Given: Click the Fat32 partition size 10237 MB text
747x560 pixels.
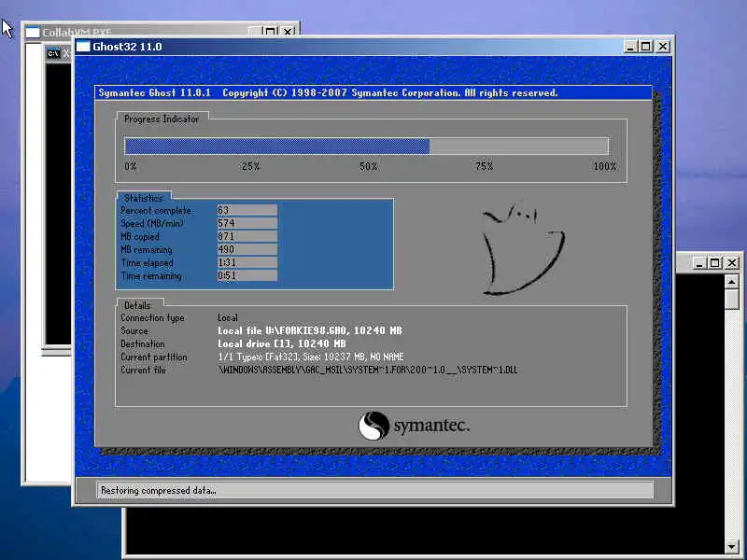Looking at the screenshot, I should 311,357.
